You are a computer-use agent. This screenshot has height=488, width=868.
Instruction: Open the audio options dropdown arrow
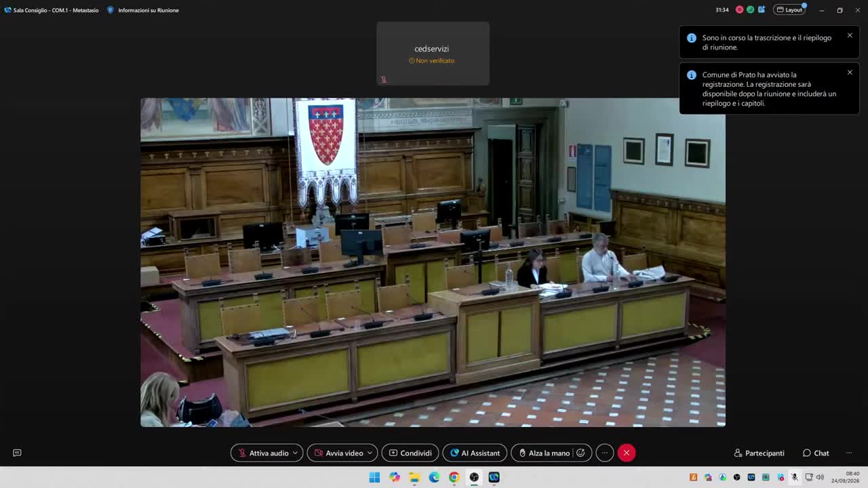[x=295, y=453]
